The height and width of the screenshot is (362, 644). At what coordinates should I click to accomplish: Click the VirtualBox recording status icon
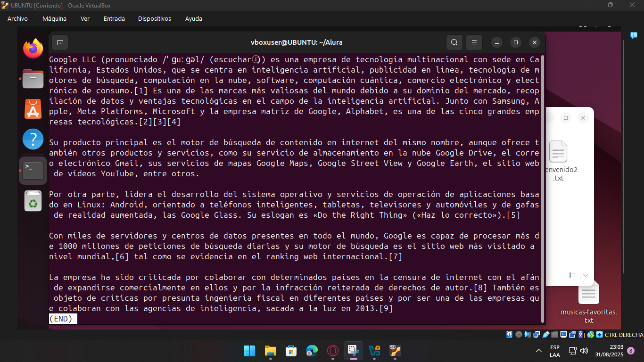click(573, 335)
